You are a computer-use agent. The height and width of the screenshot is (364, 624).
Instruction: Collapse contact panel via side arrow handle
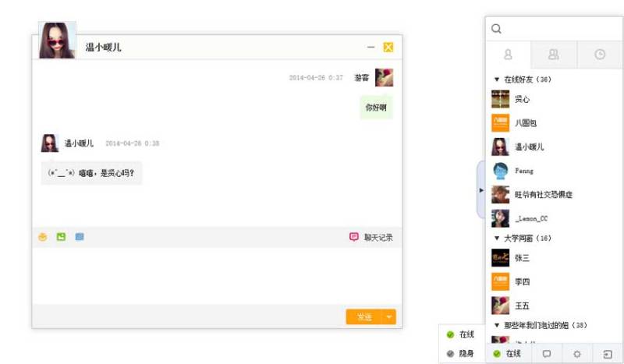[481, 190]
